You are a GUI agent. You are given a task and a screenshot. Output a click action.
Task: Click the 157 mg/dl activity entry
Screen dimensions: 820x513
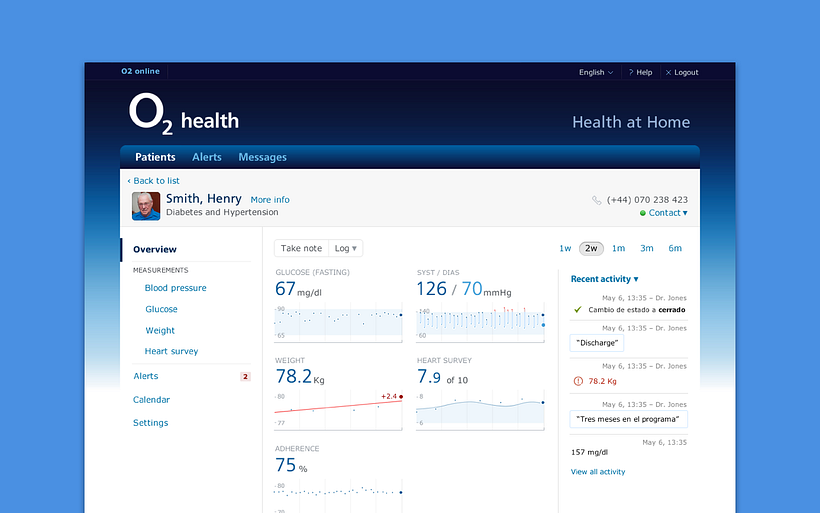coord(589,452)
